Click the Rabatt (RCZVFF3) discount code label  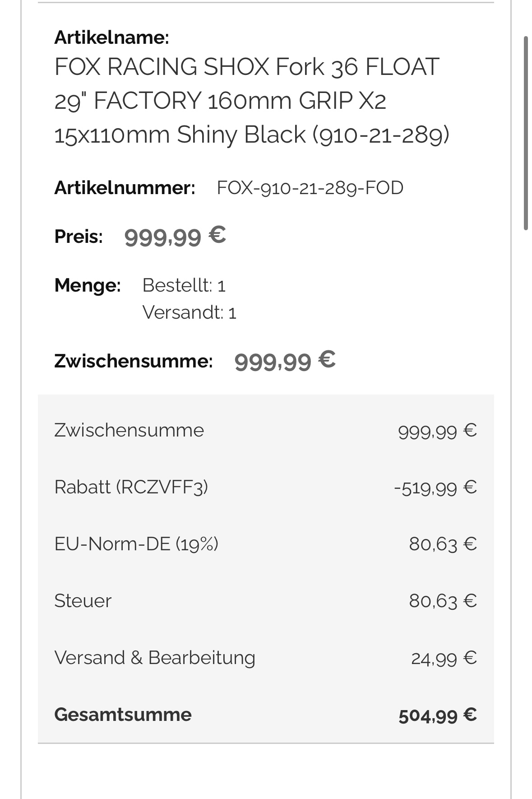click(131, 487)
